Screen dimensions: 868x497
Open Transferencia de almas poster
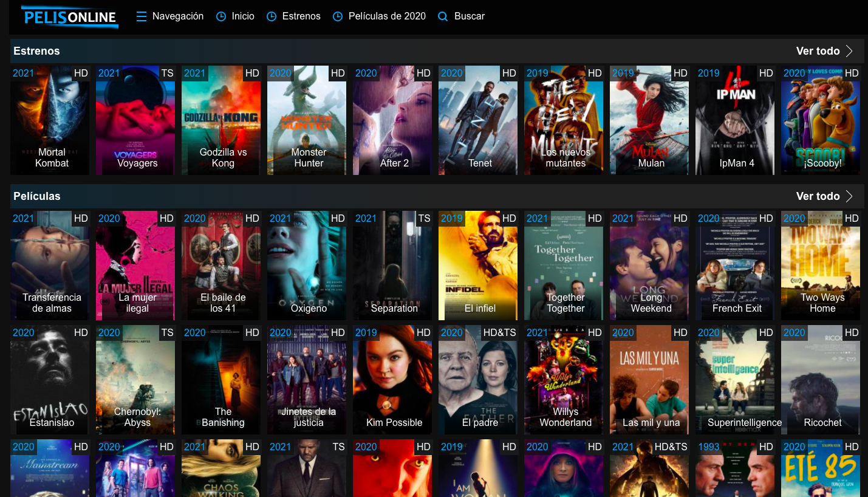[50, 266]
